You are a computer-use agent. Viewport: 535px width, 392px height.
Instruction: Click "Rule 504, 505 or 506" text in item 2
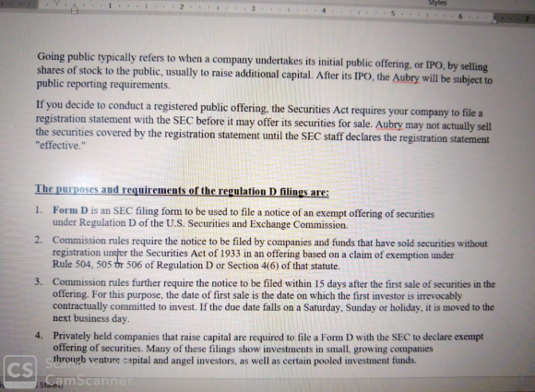pyautogui.click(x=97, y=265)
